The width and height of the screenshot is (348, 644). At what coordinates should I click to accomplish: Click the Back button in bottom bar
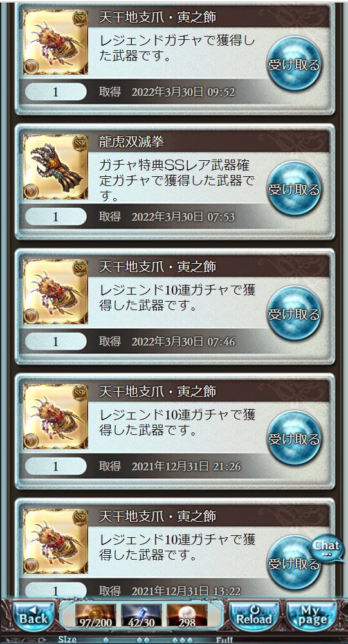tap(33, 616)
